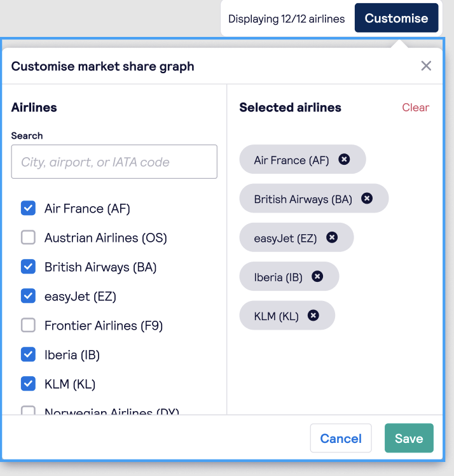This screenshot has height=476, width=454.
Task: Clear all selected airlines
Action: [x=415, y=108]
